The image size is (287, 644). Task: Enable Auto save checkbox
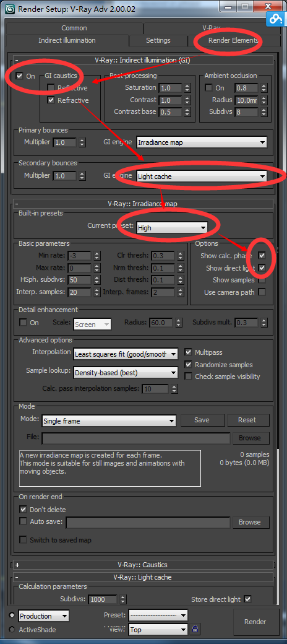(x=24, y=521)
